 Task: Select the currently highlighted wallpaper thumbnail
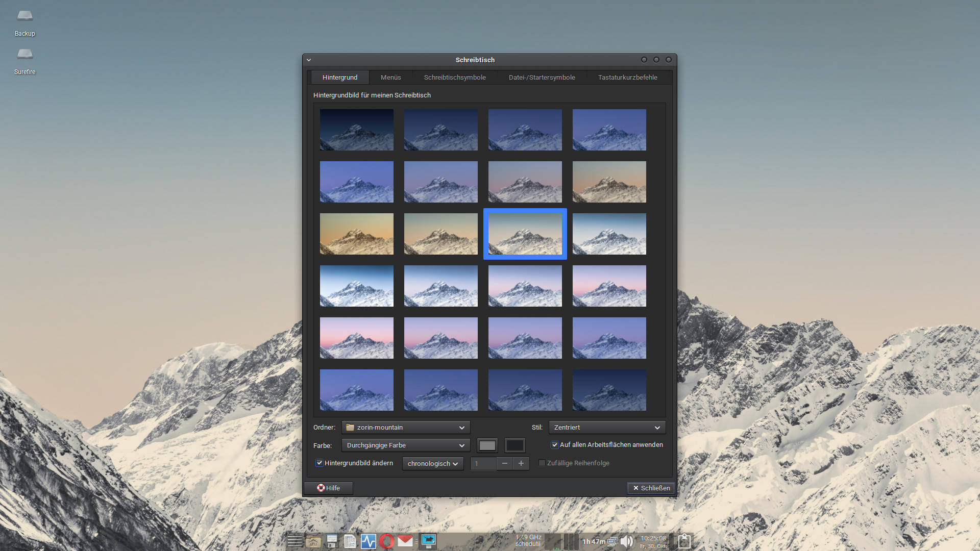[x=525, y=234]
